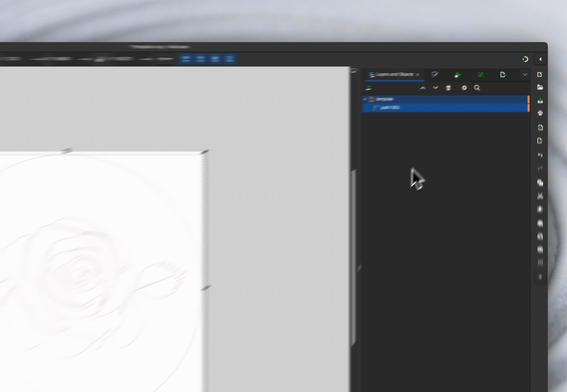Screen dimensions: 567x392
Task: Move the selected layer down
Action: pos(435,88)
